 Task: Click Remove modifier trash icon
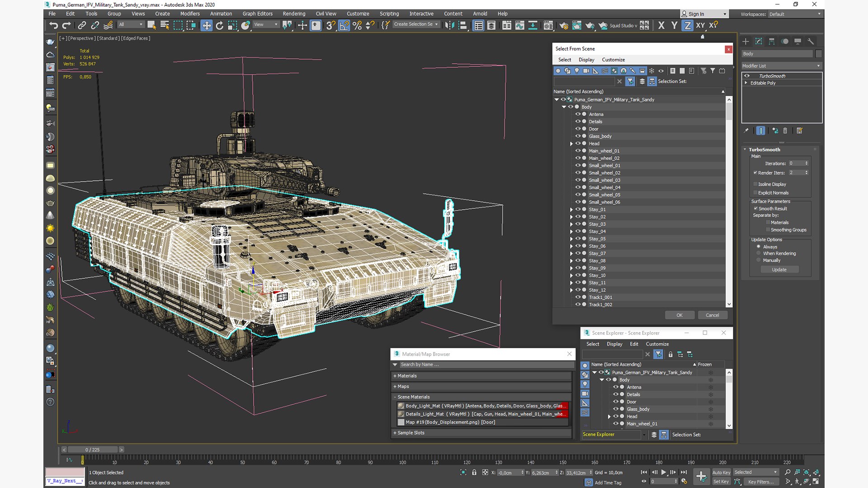coord(785,131)
